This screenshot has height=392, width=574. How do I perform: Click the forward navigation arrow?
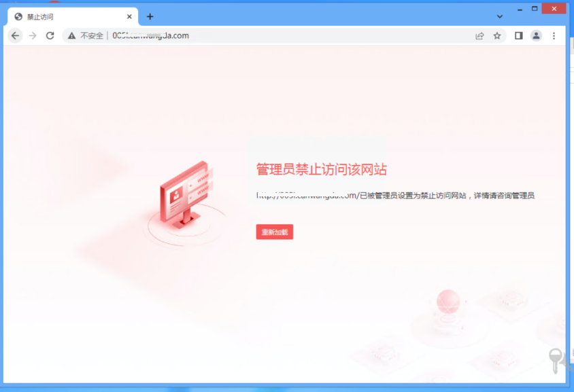(33, 35)
